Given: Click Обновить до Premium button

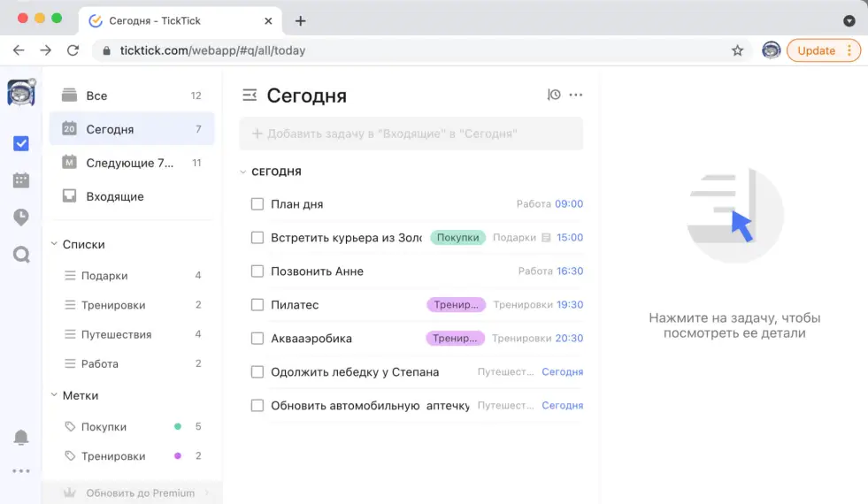Looking at the screenshot, I should (x=140, y=493).
